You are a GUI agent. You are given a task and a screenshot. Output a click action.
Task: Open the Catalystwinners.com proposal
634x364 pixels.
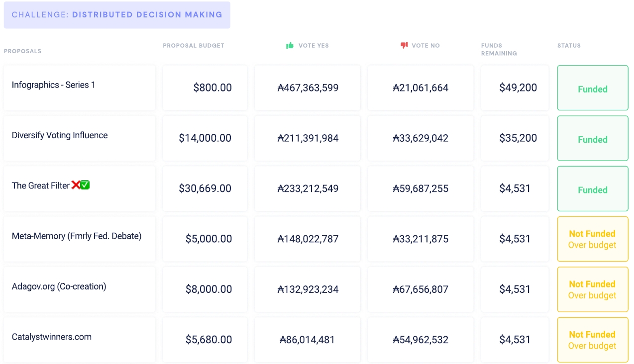pyautogui.click(x=52, y=337)
